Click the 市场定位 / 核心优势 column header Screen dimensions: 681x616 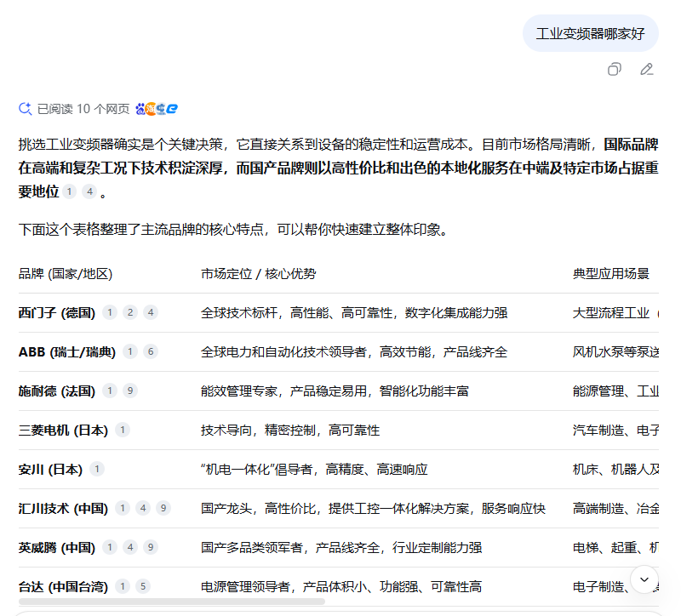258,274
